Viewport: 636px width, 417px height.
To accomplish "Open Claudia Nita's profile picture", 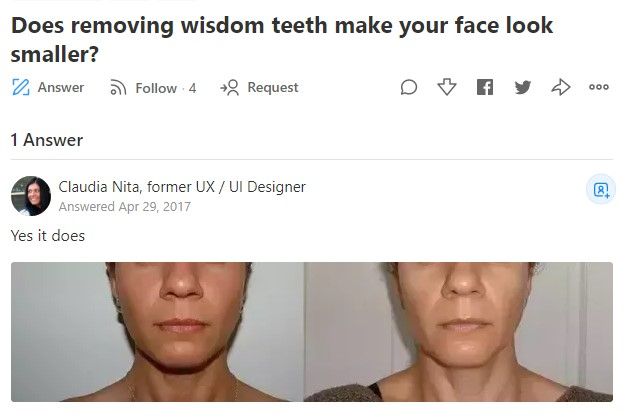I will tap(31, 196).
